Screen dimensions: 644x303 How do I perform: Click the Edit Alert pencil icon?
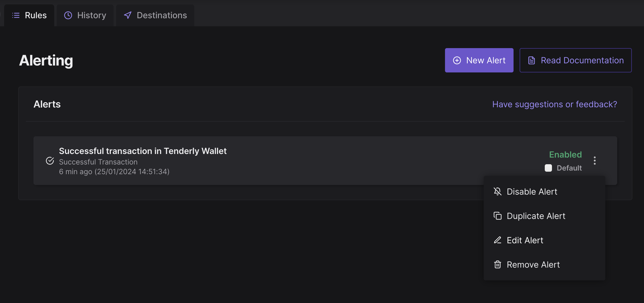[x=498, y=240]
